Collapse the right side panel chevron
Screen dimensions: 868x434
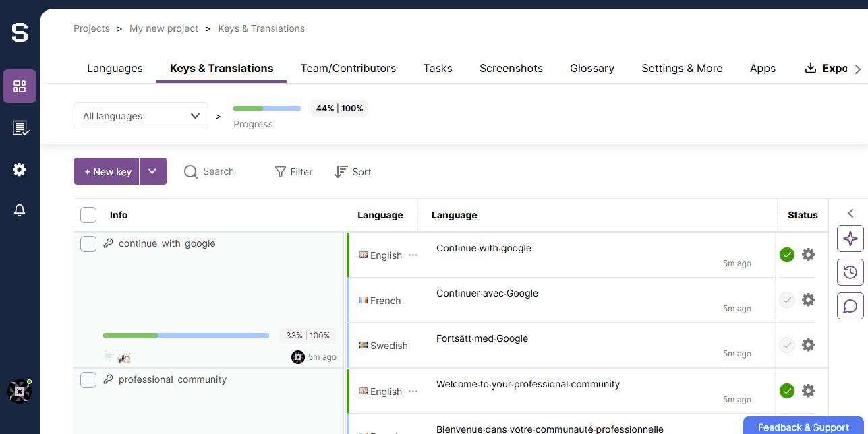[850, 214]
